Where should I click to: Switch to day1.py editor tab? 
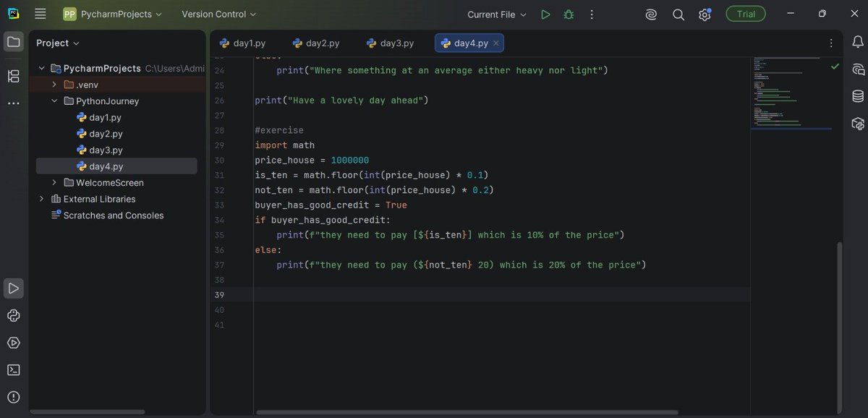tap(242, 43)
